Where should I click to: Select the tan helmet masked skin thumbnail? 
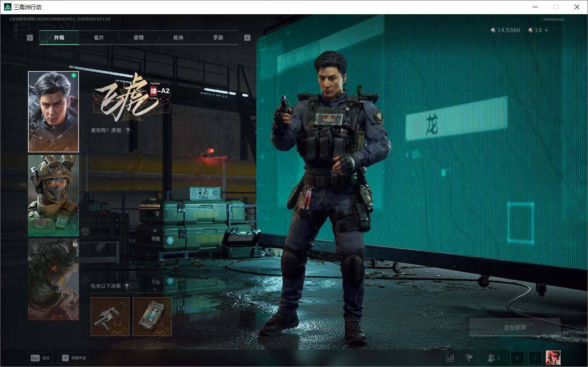53,195
